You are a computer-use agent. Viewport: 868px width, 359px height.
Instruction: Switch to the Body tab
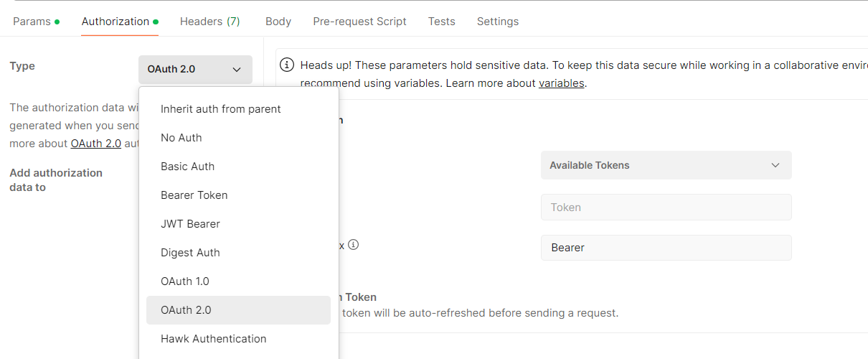(x=278, y=22)
